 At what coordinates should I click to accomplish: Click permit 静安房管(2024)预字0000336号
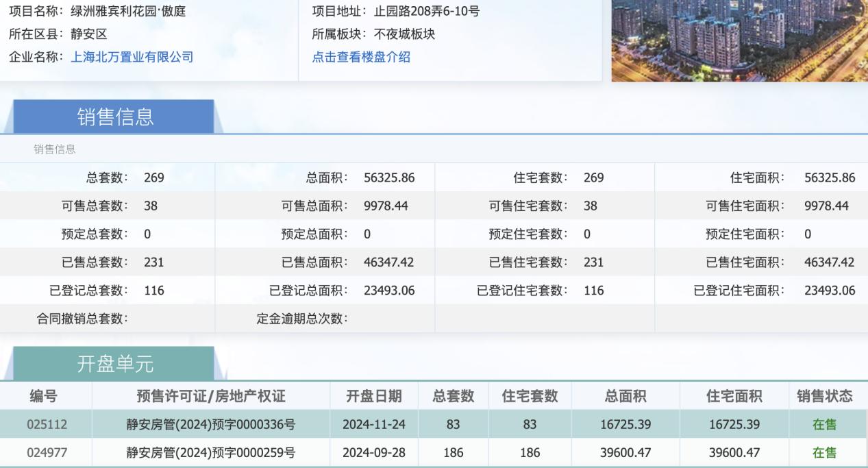(x=211, y=424)
